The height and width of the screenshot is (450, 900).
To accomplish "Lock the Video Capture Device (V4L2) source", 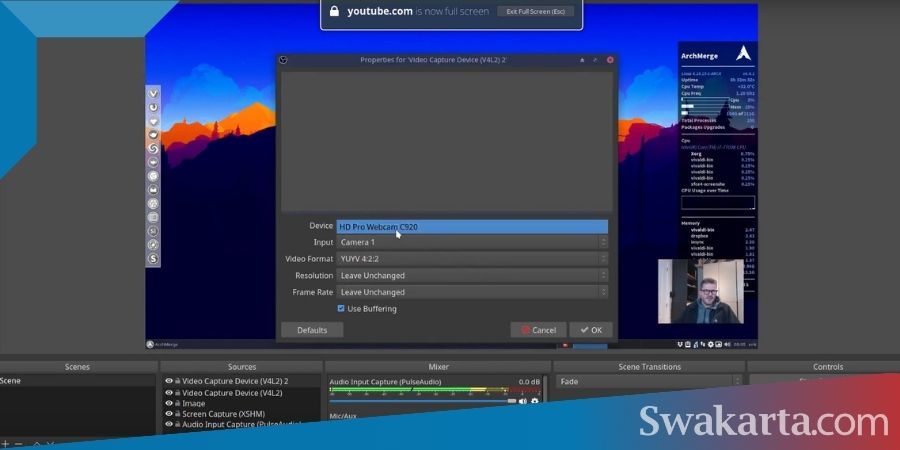I will point(177,393).
